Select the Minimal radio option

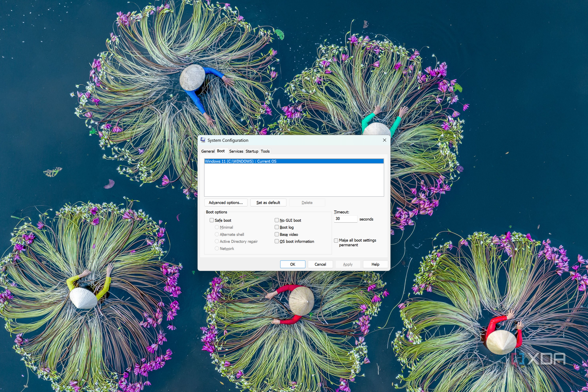coord(217,227)
